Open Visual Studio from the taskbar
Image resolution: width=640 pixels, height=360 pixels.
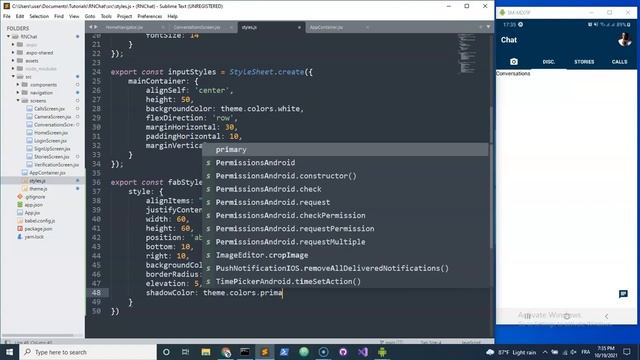coord(362,352)
